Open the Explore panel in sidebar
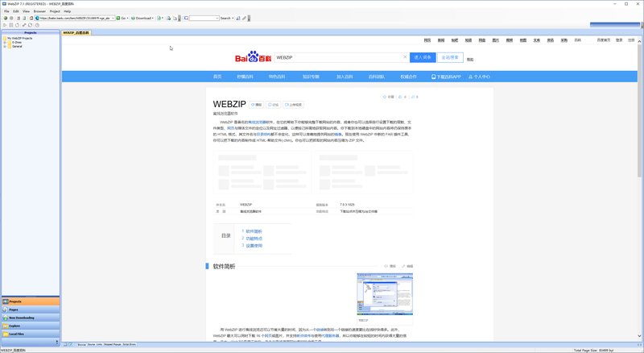 15,325
